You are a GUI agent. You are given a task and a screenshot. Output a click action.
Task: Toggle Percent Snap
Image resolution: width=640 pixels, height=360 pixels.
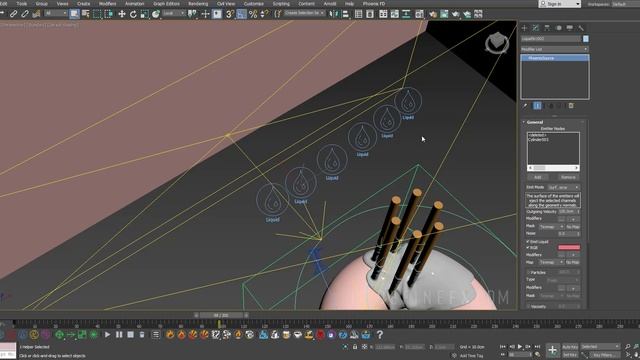point(253,14)
